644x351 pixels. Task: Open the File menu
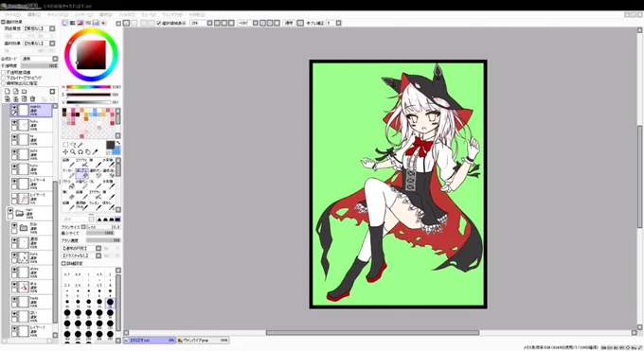point(12,15)
